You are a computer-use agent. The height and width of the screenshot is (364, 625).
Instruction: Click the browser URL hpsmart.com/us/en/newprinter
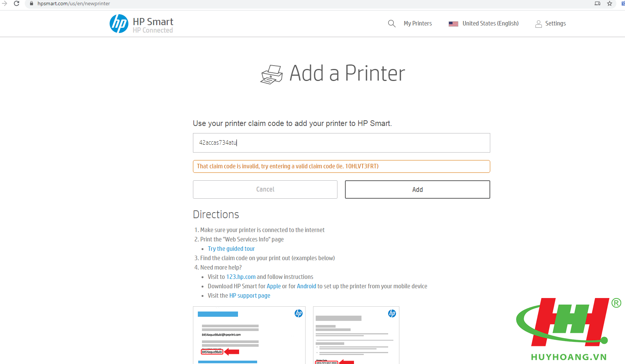[x=74, y=3]
